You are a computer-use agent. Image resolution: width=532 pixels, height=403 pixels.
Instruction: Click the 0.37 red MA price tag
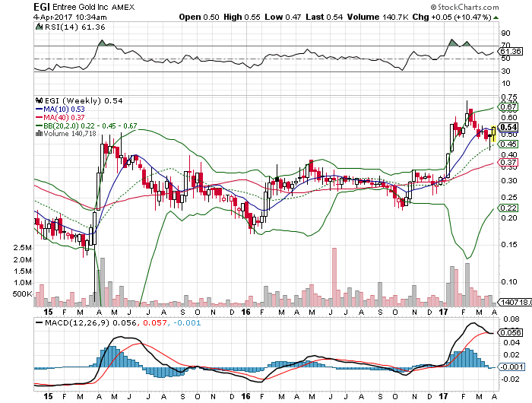[509, 163]
